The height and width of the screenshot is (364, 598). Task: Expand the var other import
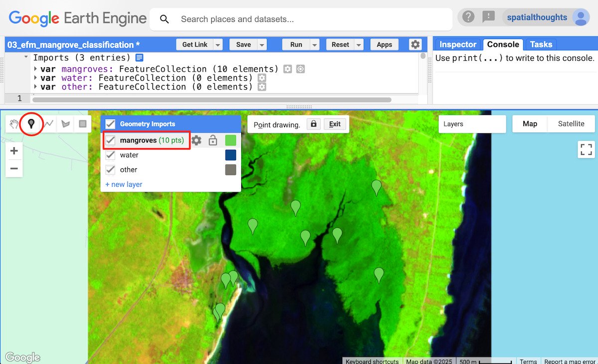click(35, 87)
